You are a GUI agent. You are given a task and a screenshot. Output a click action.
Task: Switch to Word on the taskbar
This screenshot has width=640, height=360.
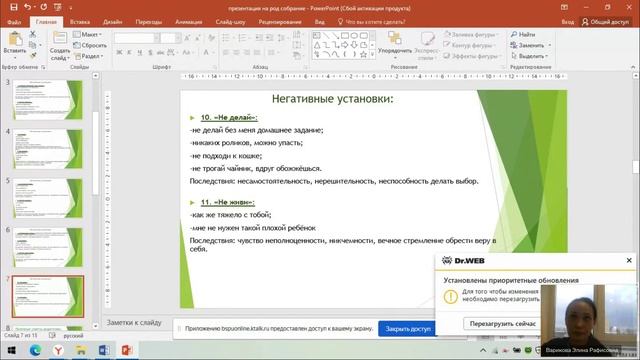click(x=104, y=350)
